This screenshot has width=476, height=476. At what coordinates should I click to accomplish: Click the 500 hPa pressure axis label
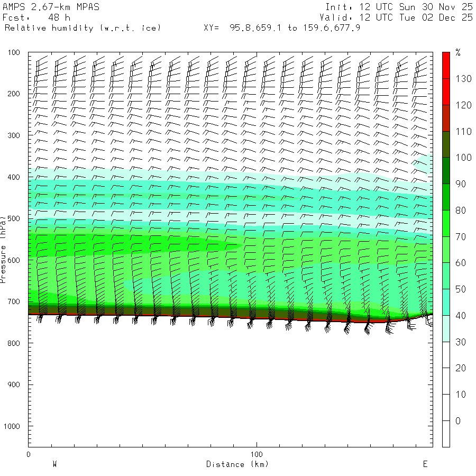(14, 218)
